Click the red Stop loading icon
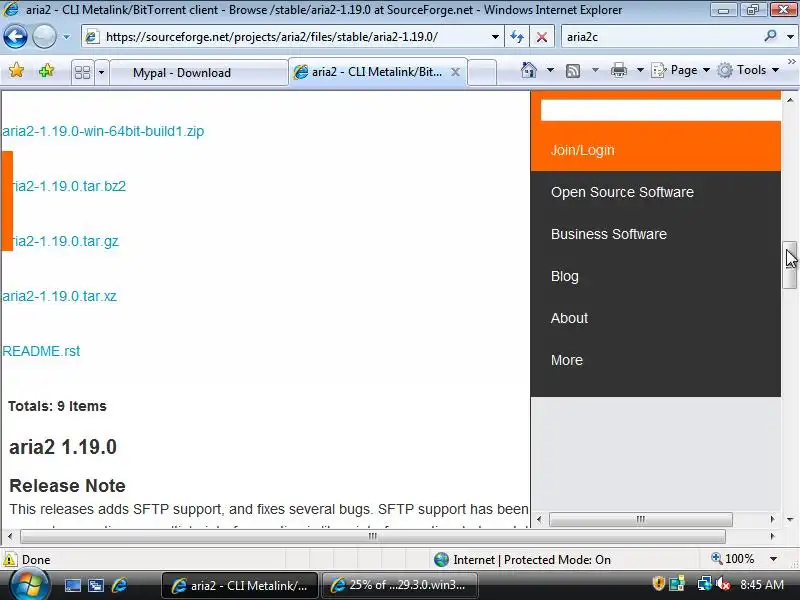This screenshot has height=600, width=800. [542, 37]
